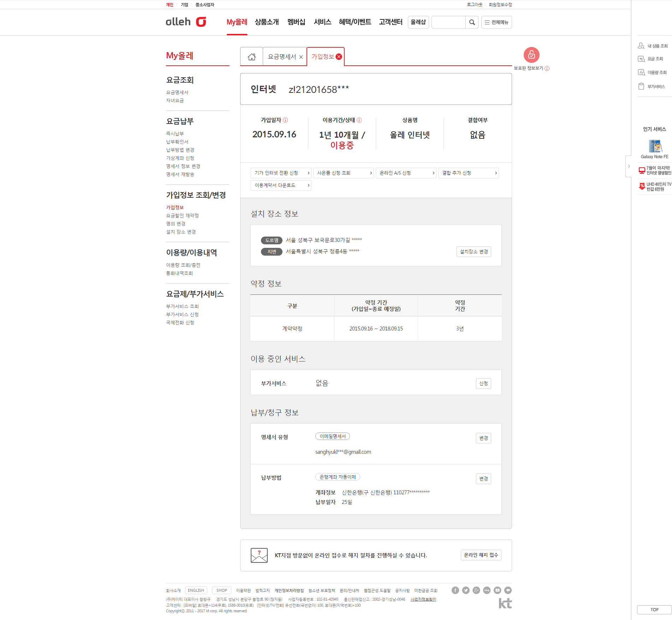Image resolution: width=672 pixels, height=620 pixels.
Task: Expand the right side panel arrow
Action: tap(629, 166)
